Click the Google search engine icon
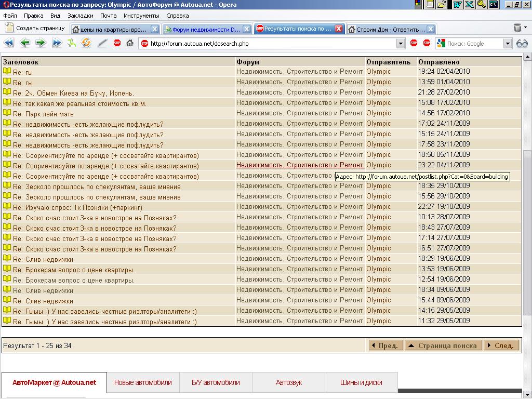 441,44
